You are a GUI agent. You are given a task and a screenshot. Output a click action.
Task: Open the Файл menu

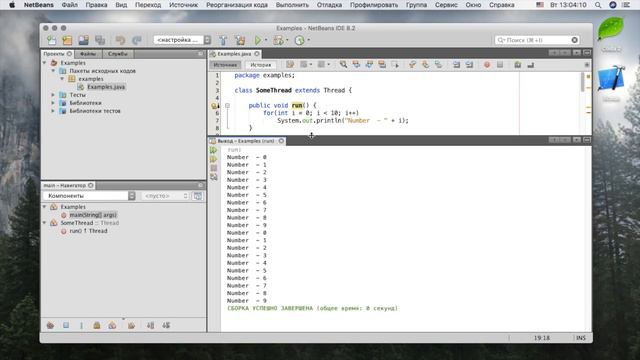pyautogui.click(x=69, y=5)
